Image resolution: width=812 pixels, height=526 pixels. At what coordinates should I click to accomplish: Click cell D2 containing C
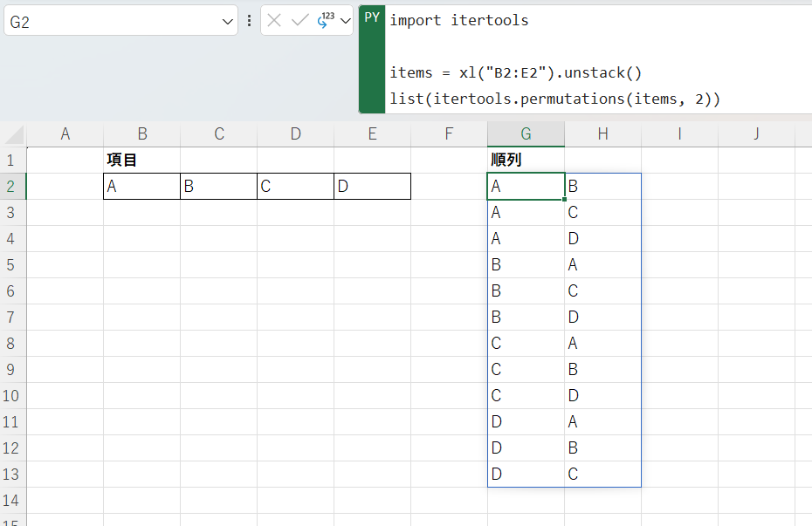click(x=295, y=186)
